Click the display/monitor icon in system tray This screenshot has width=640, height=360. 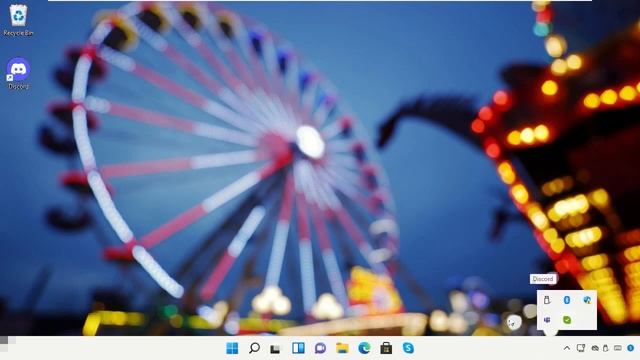click(x=581, y=348)
